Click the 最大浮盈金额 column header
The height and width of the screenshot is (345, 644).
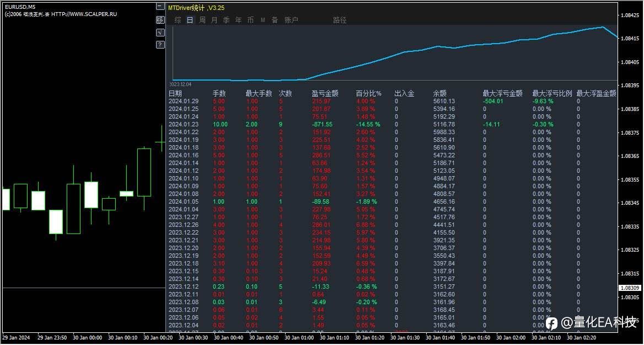[597, 93]
